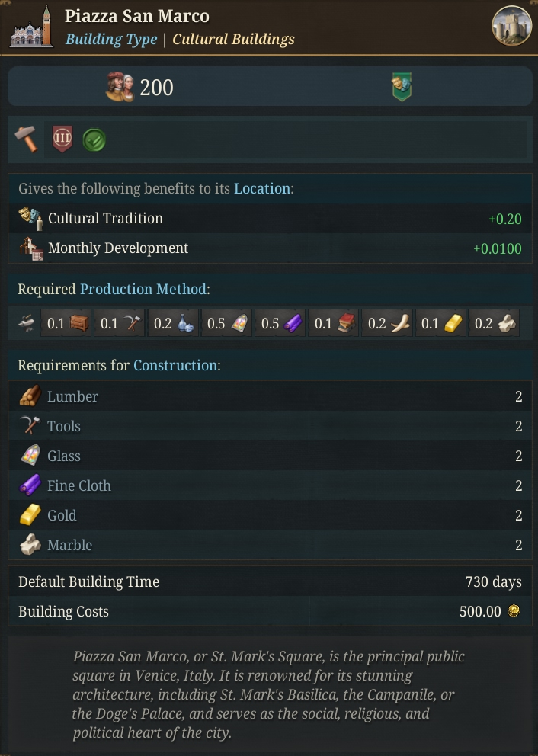538x756 pixels.
Task: Open the Building Type link
Action: [x=111, y=39]
